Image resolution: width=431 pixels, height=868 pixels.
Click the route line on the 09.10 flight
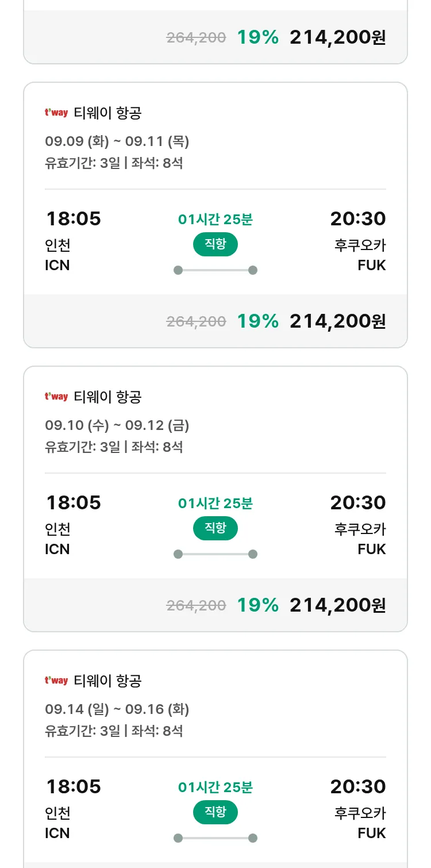[x=215, y=554]
